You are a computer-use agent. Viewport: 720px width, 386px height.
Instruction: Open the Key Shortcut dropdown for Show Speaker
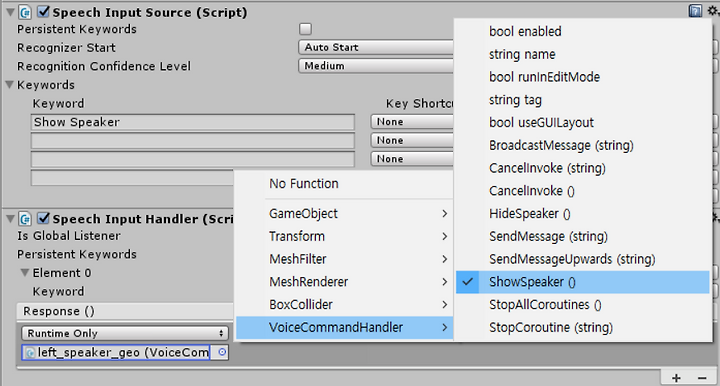pyautogui.click(x=412, y=122)
